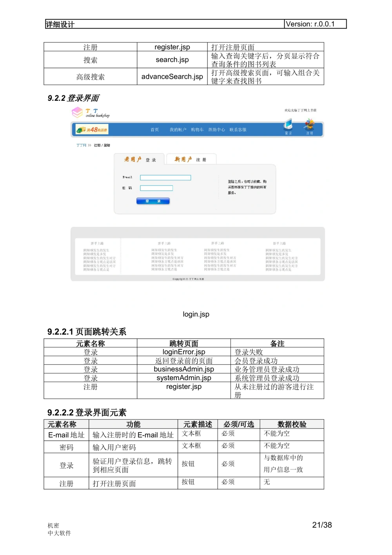
Task: Go to 我的帐户 in navigation bar
Action: pyautogui.click(x=178, y=130)
